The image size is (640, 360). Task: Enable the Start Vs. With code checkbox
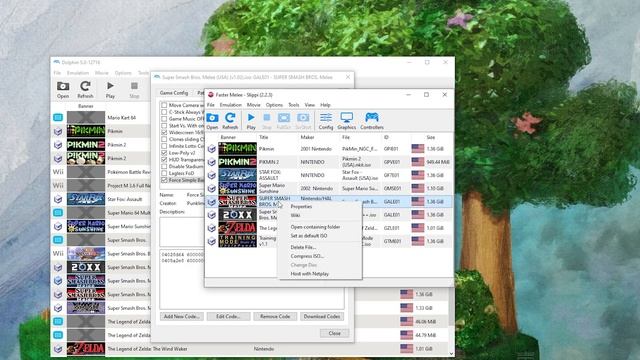tap(164, 126)
